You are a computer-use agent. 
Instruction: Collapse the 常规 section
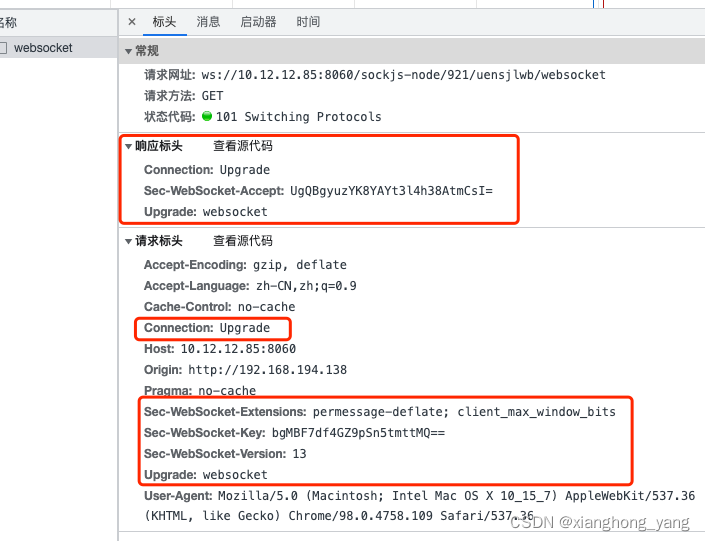click(x=128, y=51)
